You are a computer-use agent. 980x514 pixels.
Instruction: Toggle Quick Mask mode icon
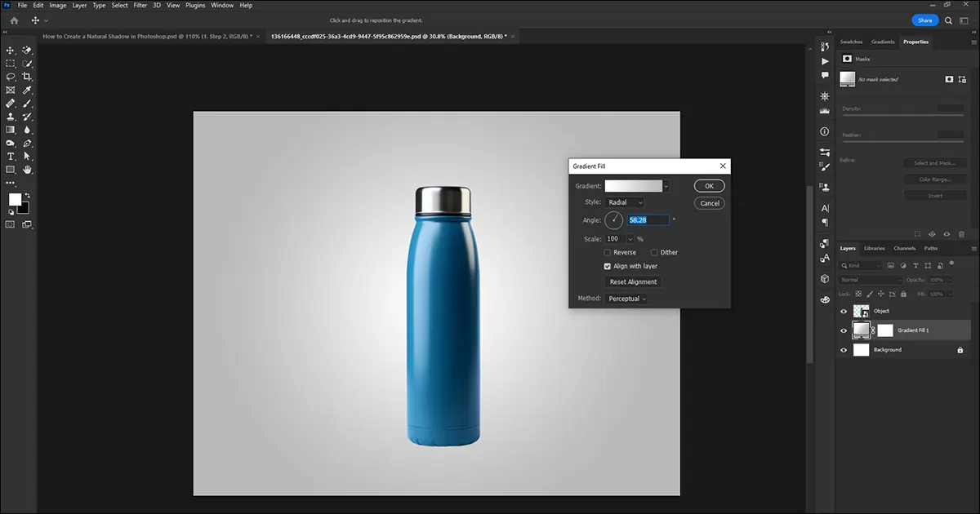11,224
